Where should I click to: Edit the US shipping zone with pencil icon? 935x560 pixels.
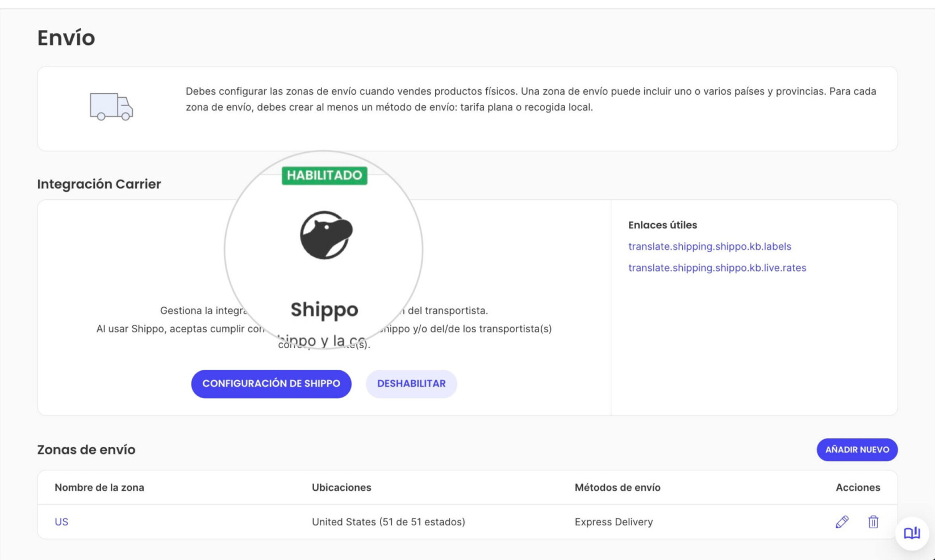[842, 521]
